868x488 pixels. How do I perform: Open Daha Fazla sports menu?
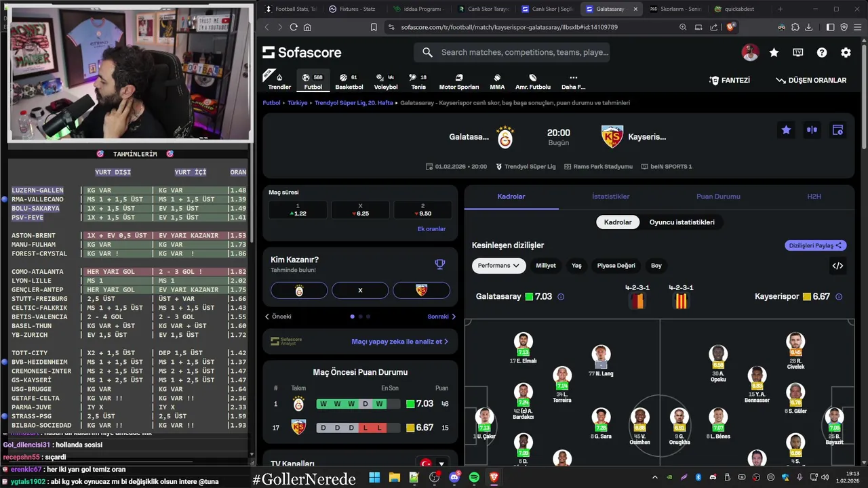573,81
